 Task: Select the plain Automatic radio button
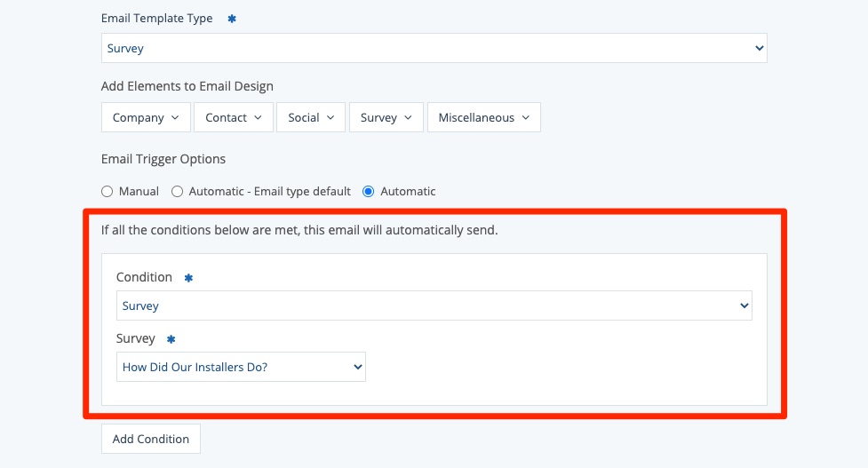point(369,191)
